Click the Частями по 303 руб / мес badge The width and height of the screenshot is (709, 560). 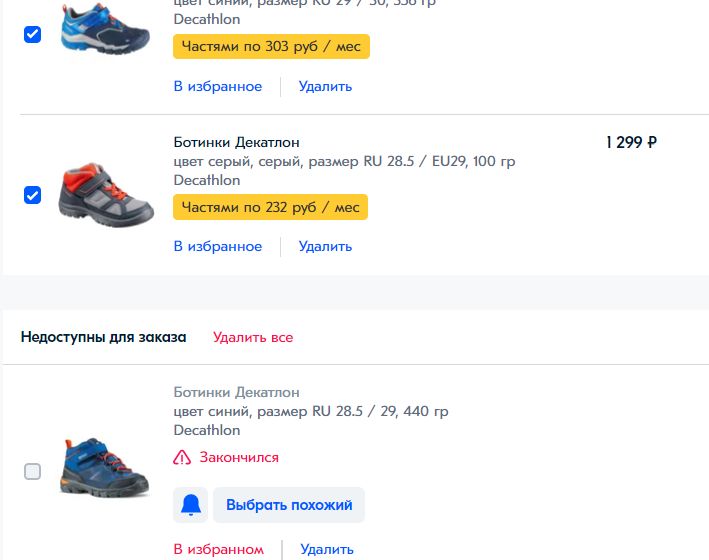click(x=271, y=47)
